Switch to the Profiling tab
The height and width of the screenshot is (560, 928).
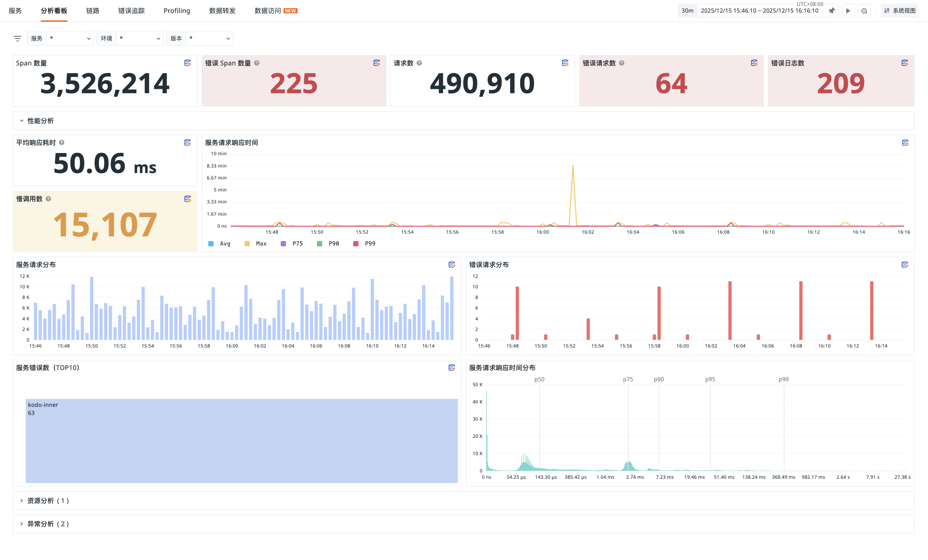coord(177,11)
